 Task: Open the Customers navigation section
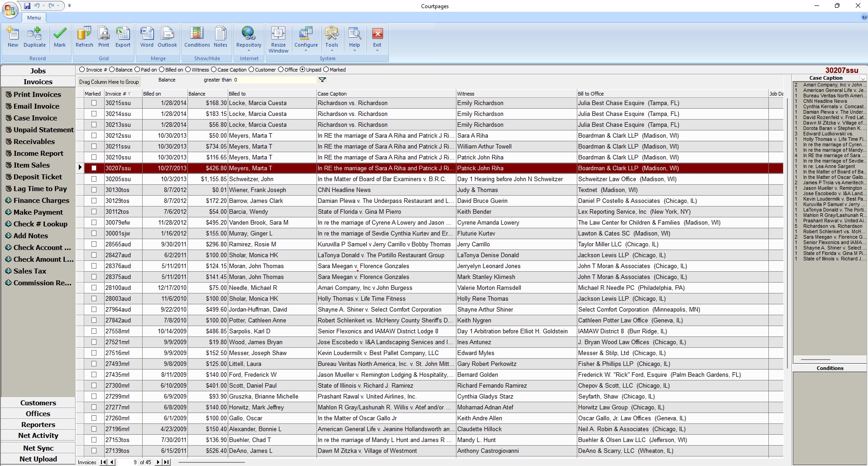tap(38, 403)
